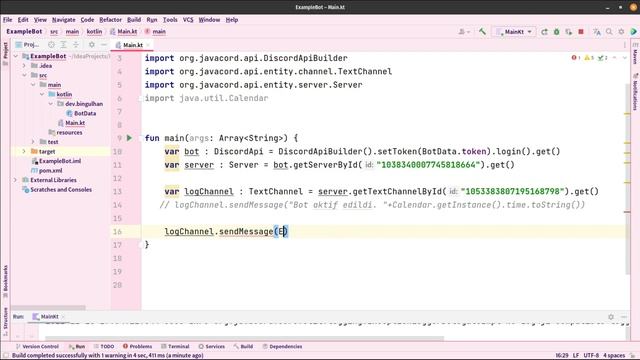Click the Build Project hammer icon
Screen dimensions: 640x360
pyautogui.click(x=482, y=31)
